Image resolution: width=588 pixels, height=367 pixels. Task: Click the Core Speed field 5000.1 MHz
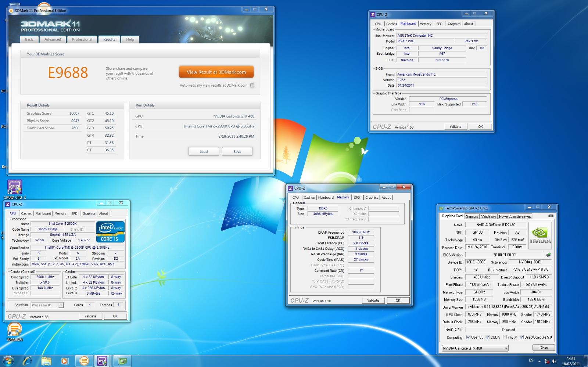(x=45, y=277)
